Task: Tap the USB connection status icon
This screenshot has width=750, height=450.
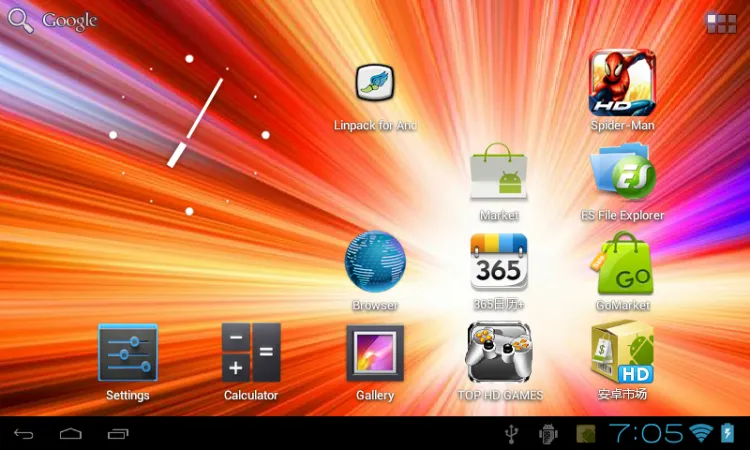Action: (x=512, y=433)
